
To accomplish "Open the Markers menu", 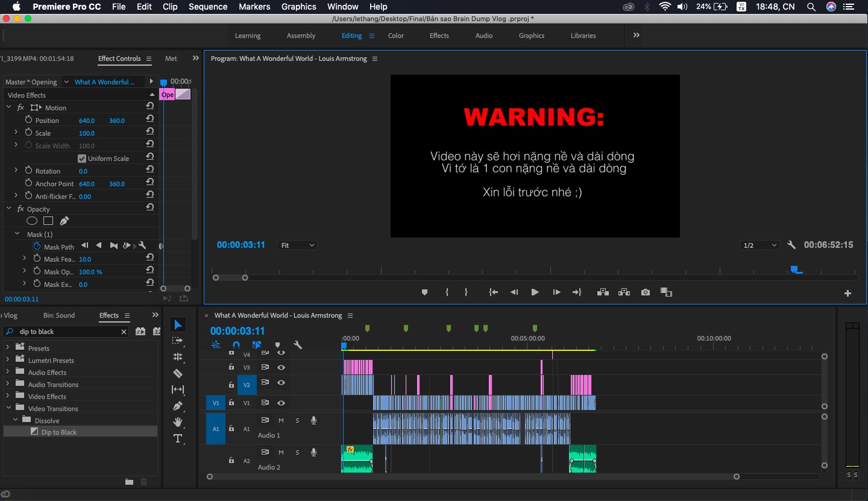I will click(254, 7).
